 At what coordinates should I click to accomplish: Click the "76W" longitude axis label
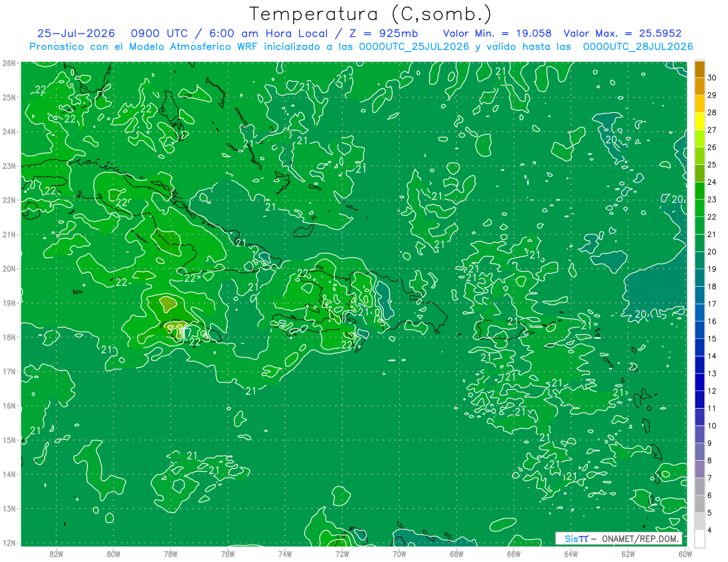click(228, 554)
